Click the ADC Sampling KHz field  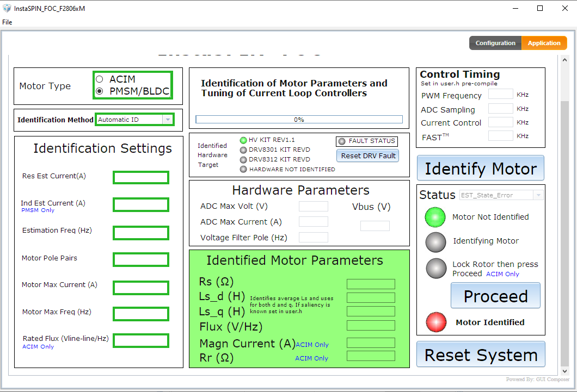pyautogui.click(x=500, y=108)
